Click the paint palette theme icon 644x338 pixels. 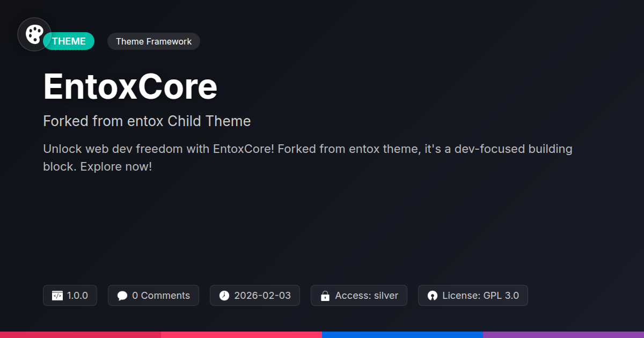tap(34, 34)
